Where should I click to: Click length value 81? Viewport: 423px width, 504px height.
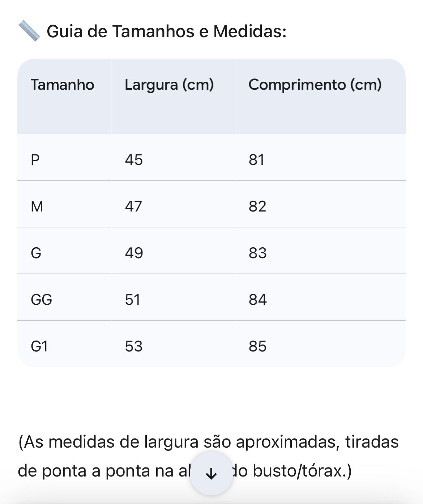(x=256, y=159)
